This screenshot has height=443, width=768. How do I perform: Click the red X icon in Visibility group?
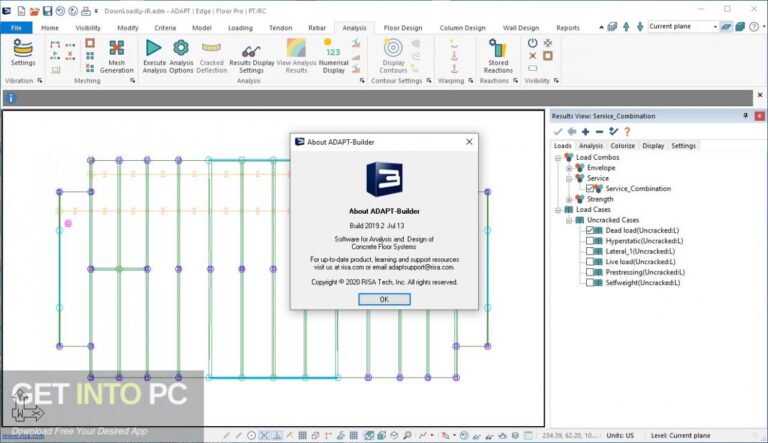click(x=532, y=56)
